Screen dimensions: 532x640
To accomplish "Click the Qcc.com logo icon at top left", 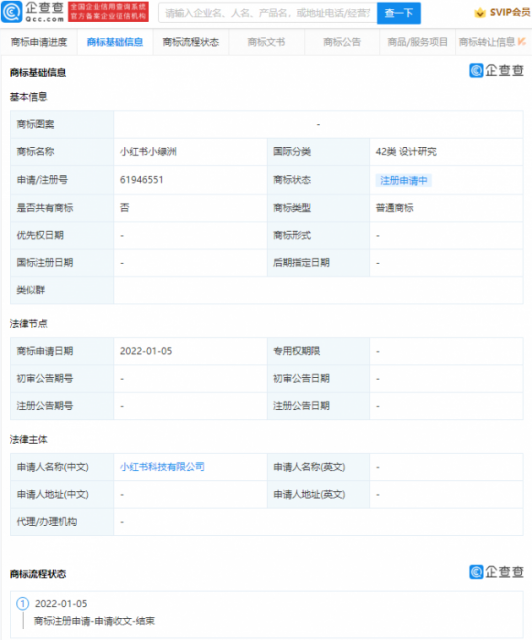I will coord(11,12).
